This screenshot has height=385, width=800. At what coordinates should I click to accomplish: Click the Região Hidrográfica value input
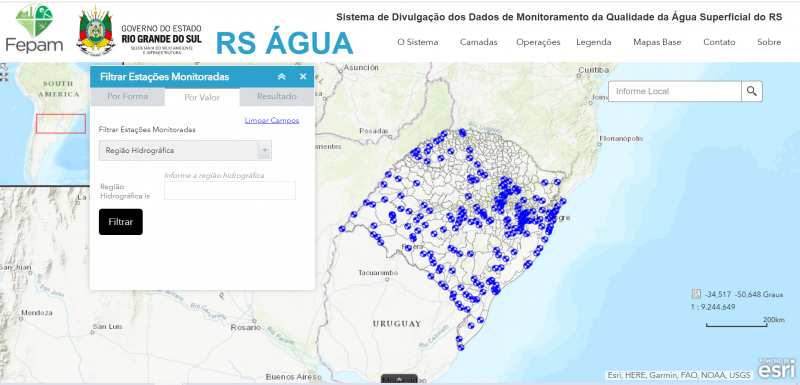pos(230,191)
